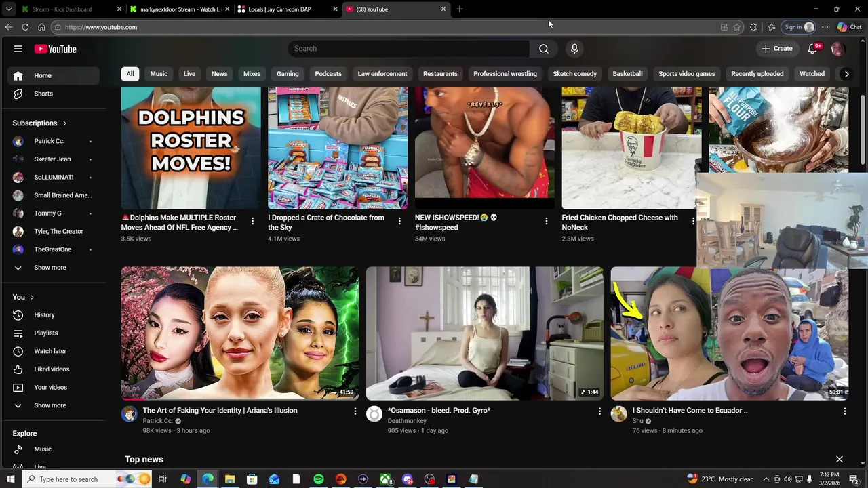
Task: Show more filter chips with right arrow
Action: 846,74
